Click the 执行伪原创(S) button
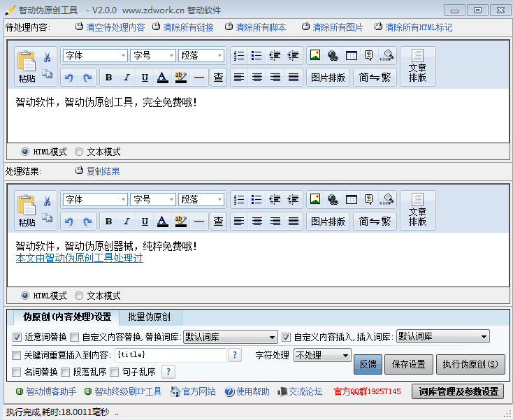This screenshot has height=420, width=513. [x=470, y=364]
